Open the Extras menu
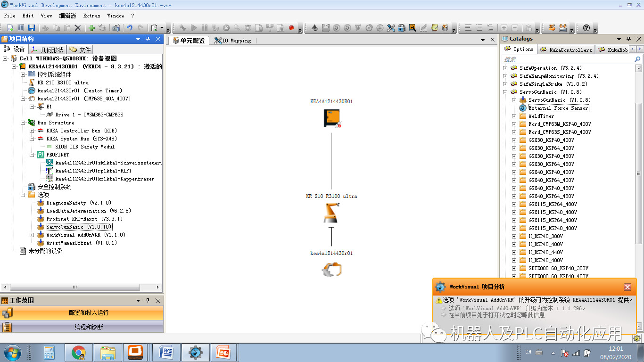The width and height of the screenshot is (644, 362). pyautogui.click(x=91, y=16)
